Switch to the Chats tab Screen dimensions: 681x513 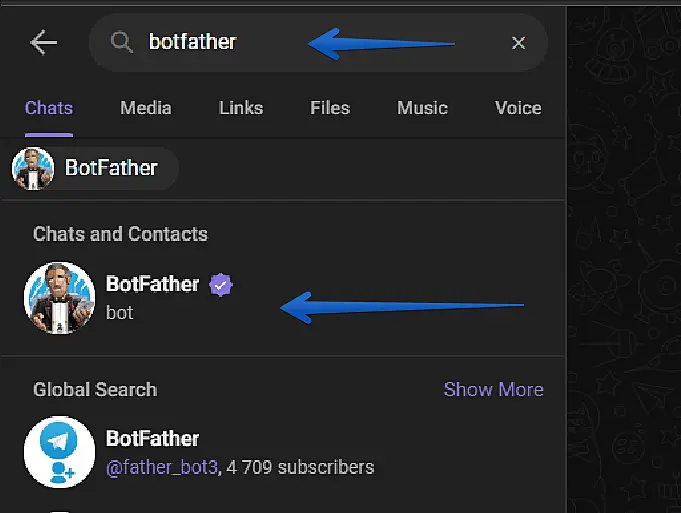tap(49, 108)
